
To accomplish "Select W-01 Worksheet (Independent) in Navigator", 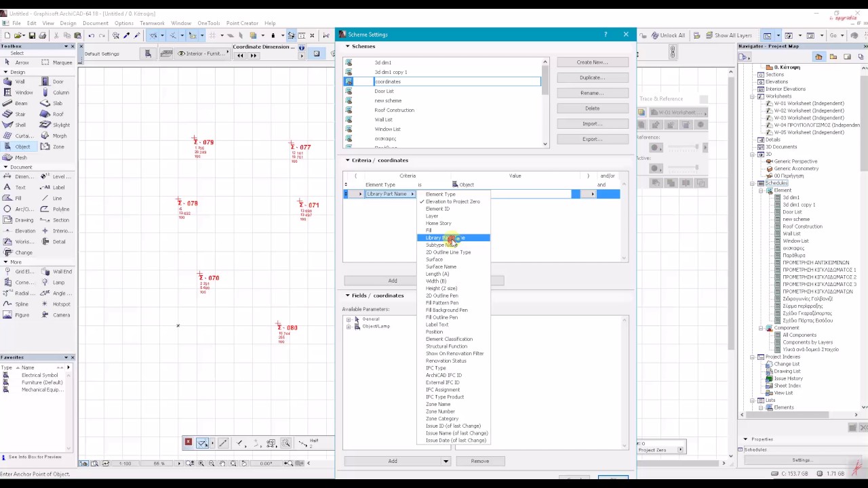I will 809,103.
